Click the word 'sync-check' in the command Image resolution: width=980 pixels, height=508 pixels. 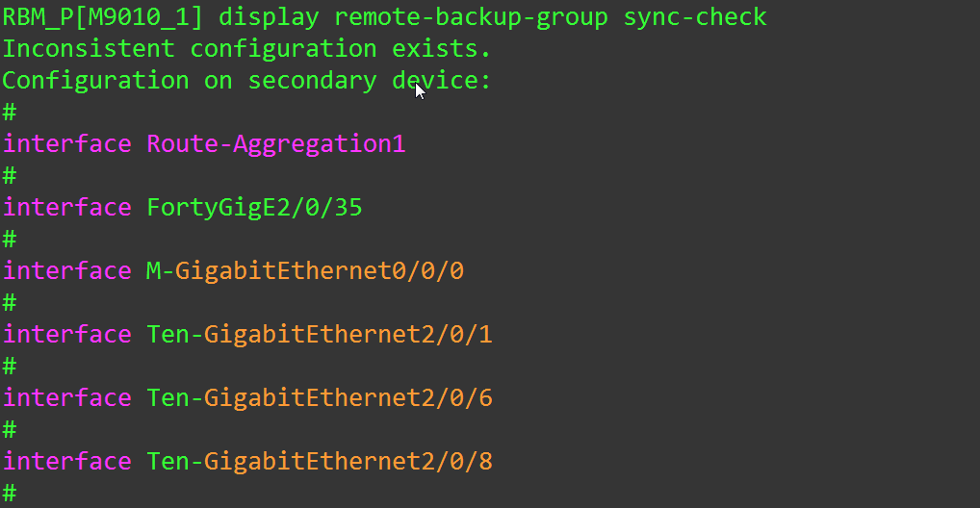(x=695, y=17)
